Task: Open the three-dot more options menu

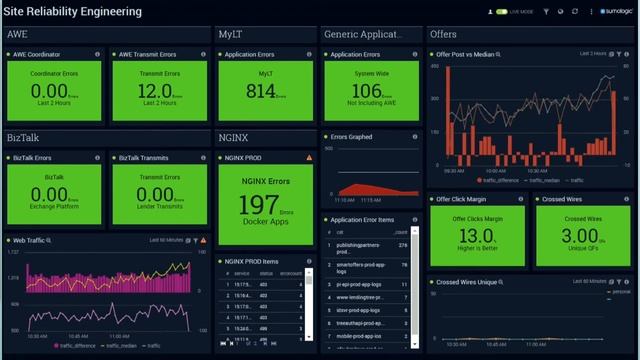Action: [591, 12]
